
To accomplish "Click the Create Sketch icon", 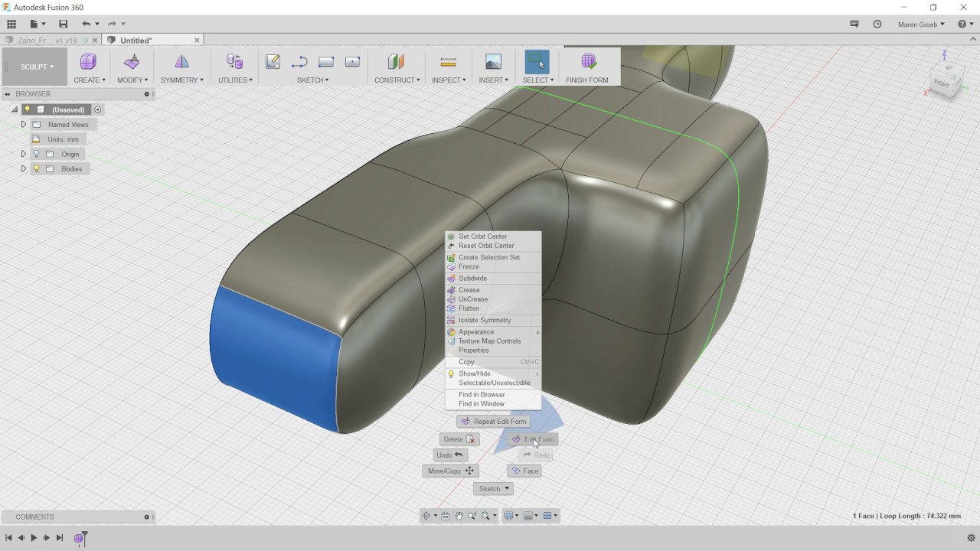I will coord(273,62).
